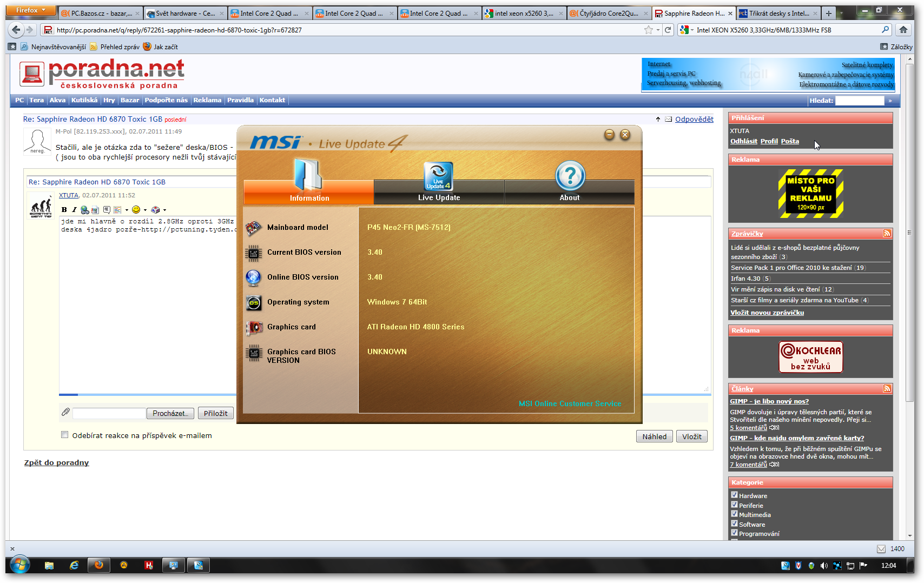Click the Graphics card BIOS version icon
Image resolution: width=924 pixels, height=583 pixels.
(x=254, y=354)
